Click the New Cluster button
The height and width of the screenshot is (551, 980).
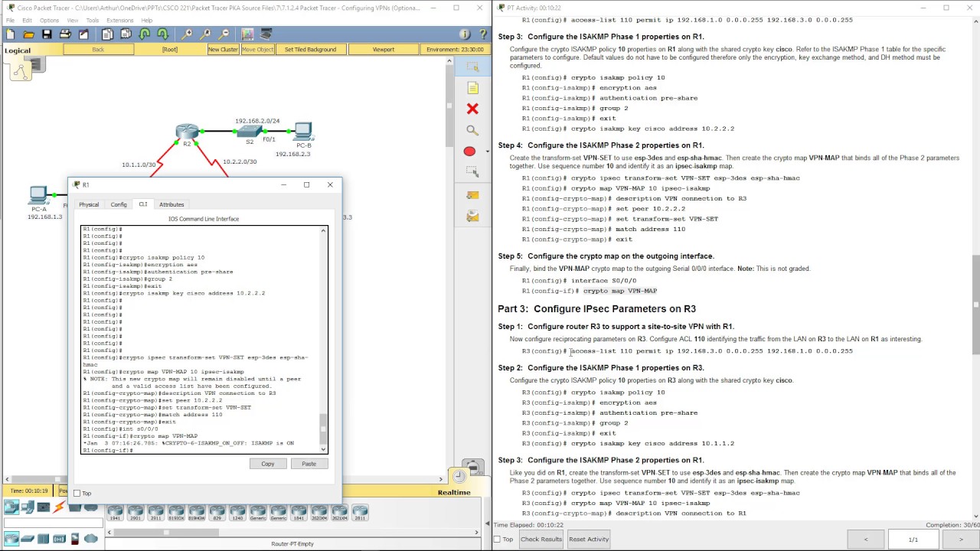(x=223, y=49)
